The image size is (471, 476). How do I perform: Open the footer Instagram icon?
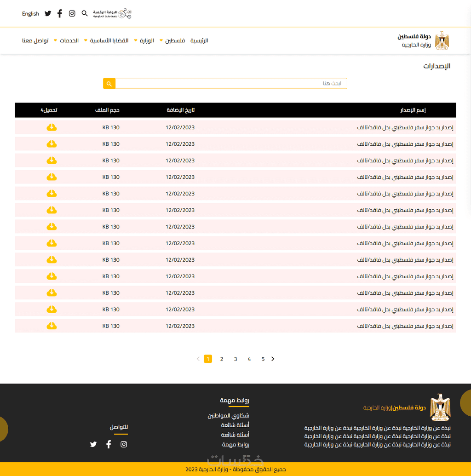click(x=124, y=444)
